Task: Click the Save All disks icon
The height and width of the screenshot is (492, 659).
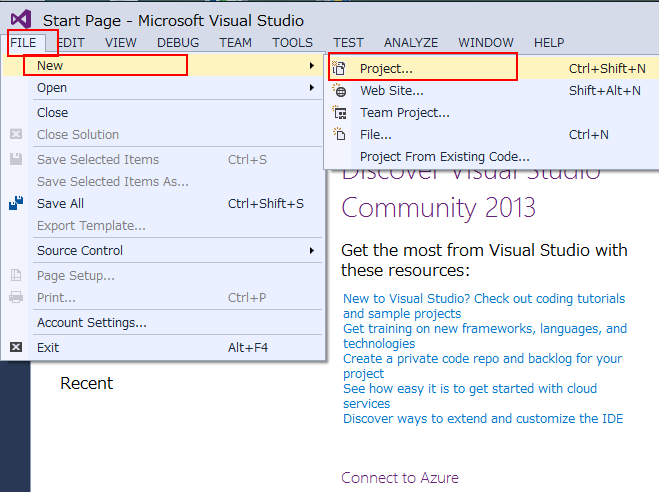Action: [x=16, y=203]
